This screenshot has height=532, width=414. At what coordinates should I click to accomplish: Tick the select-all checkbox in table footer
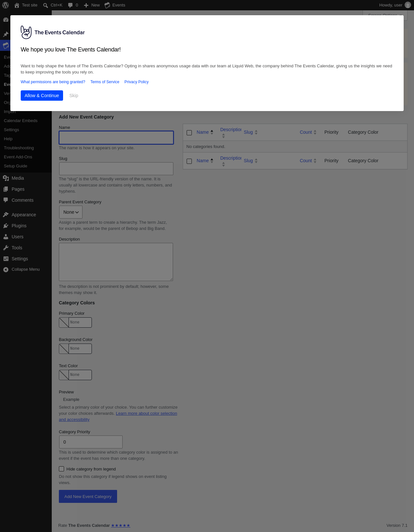point(189,161)
